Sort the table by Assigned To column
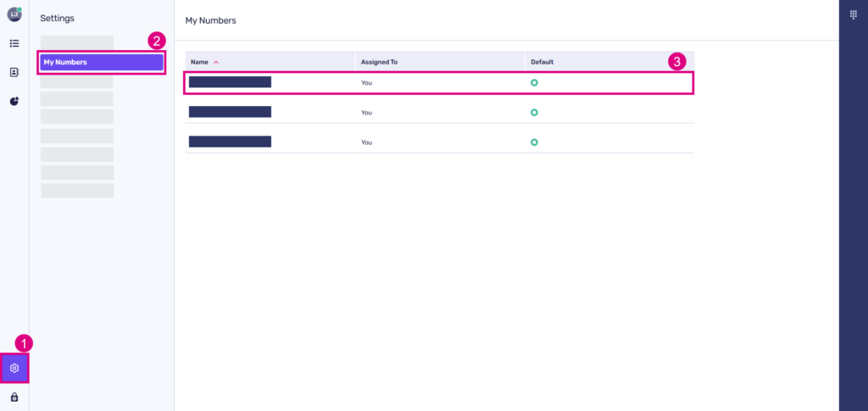This screenshot has height=411, width=868. tap(379, 62)
